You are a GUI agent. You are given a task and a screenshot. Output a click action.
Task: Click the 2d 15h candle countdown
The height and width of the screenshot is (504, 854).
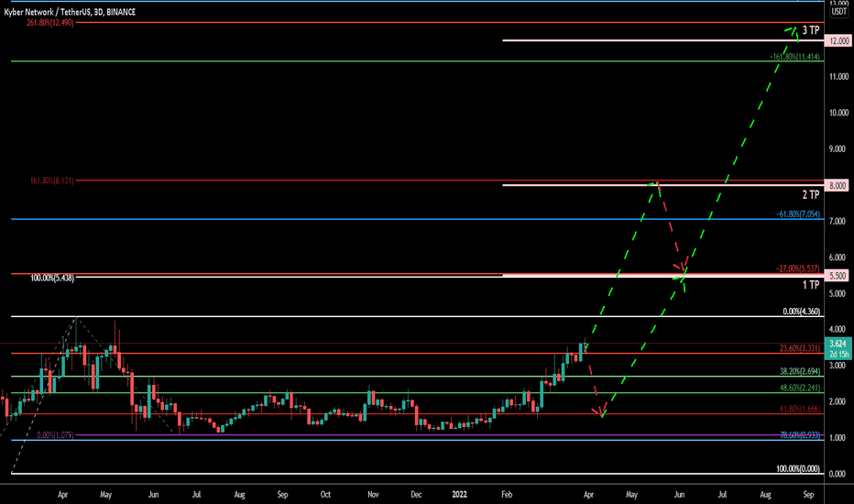click(838, 354)
